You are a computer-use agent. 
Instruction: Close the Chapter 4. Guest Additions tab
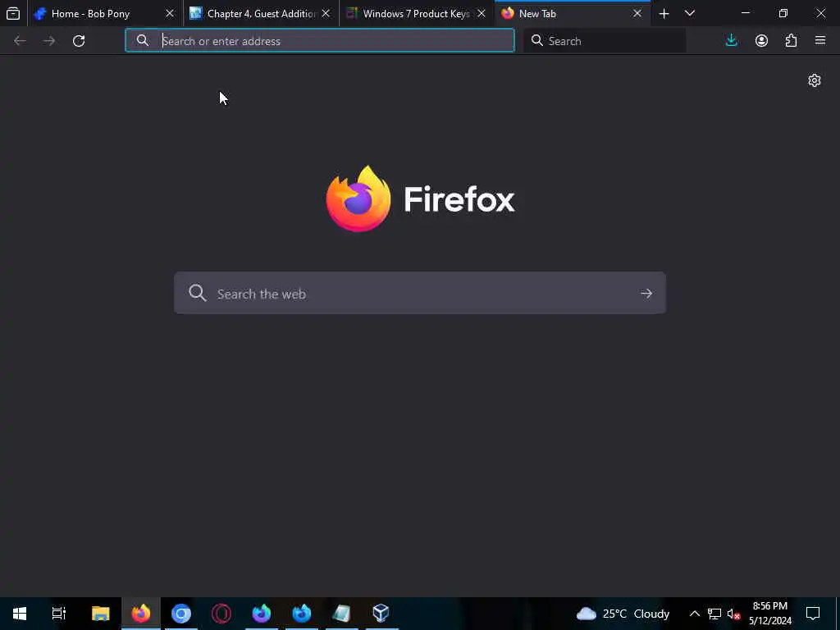pos(326,13)
